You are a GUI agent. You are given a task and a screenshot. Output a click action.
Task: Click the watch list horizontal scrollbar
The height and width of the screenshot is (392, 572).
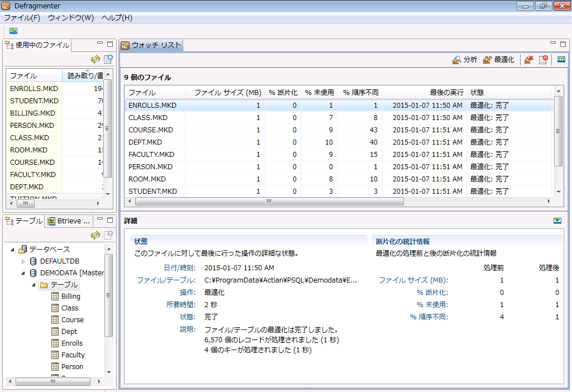pyautogui.click(x=269, y=201)
